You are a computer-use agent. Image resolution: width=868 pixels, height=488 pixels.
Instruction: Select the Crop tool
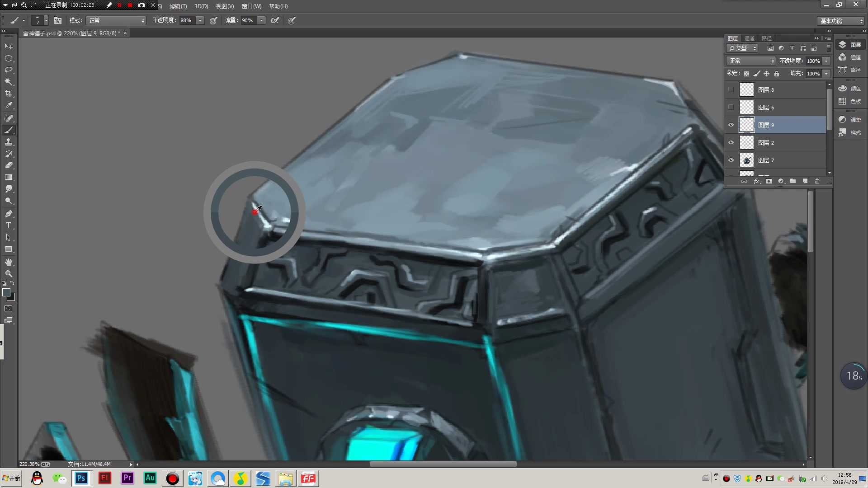click(9, 94)
